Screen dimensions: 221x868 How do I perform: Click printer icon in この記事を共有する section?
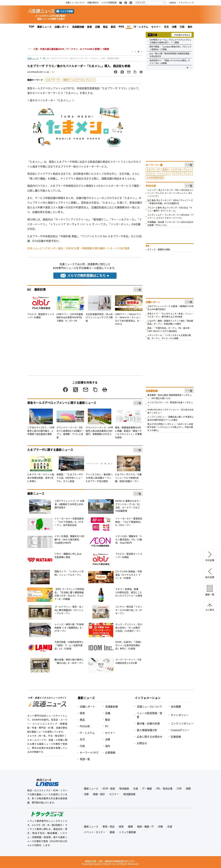tap(105, 390)
